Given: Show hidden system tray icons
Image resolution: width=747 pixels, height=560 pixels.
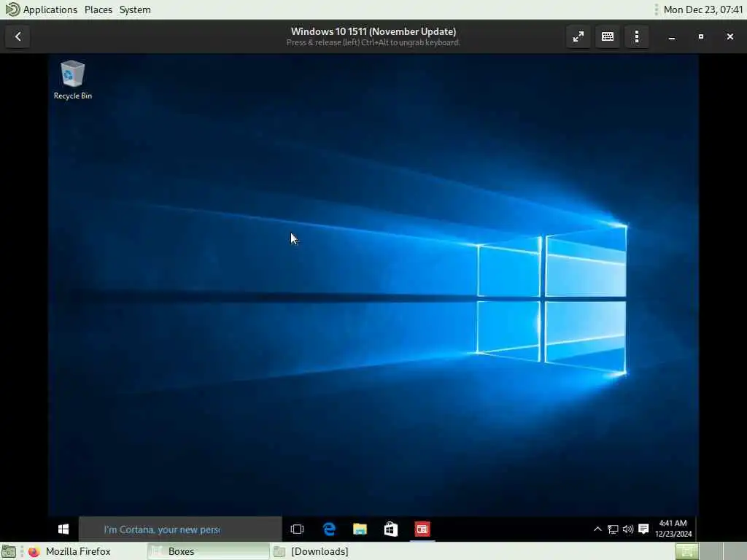Looking at the screenshot, I should [x=597, y=529].
